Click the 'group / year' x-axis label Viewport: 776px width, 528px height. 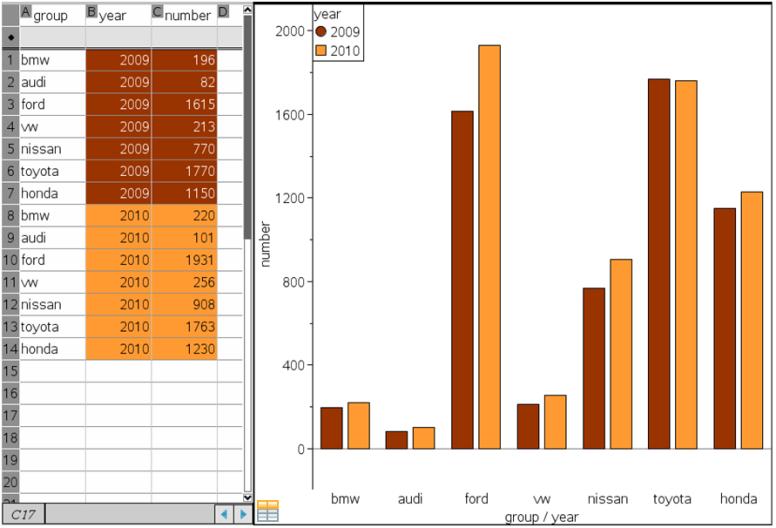[x=541, y=517]
